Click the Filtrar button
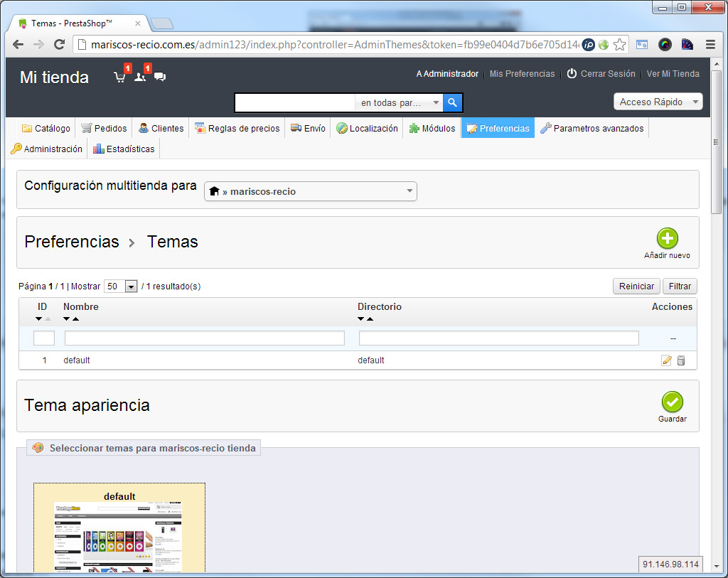This screenshot has width=728, height=578. pos(680,287)
